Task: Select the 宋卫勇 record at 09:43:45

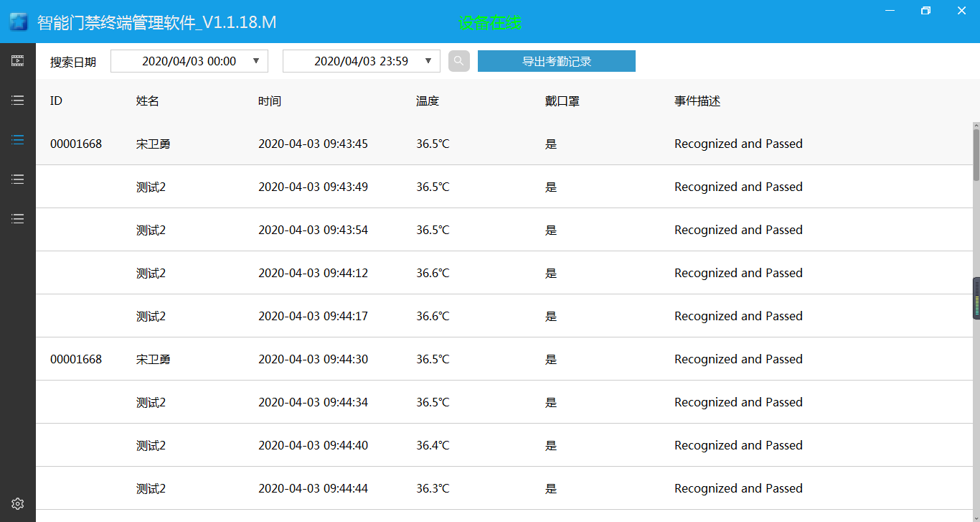Action: coord(153,144)
